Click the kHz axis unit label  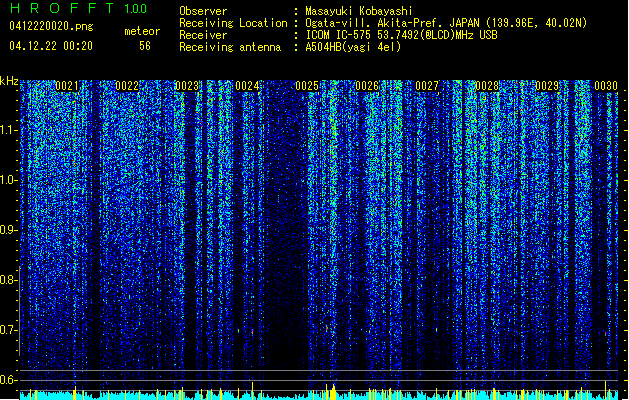9,81
